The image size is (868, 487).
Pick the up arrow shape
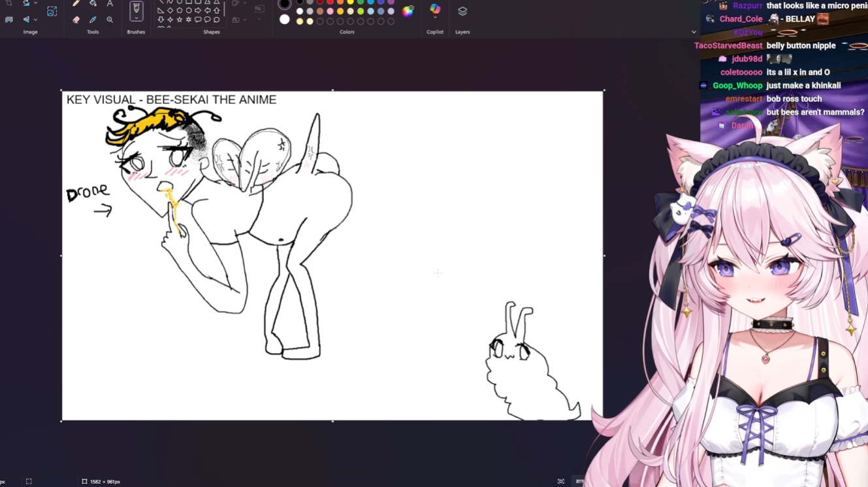[x=217, y=10]
